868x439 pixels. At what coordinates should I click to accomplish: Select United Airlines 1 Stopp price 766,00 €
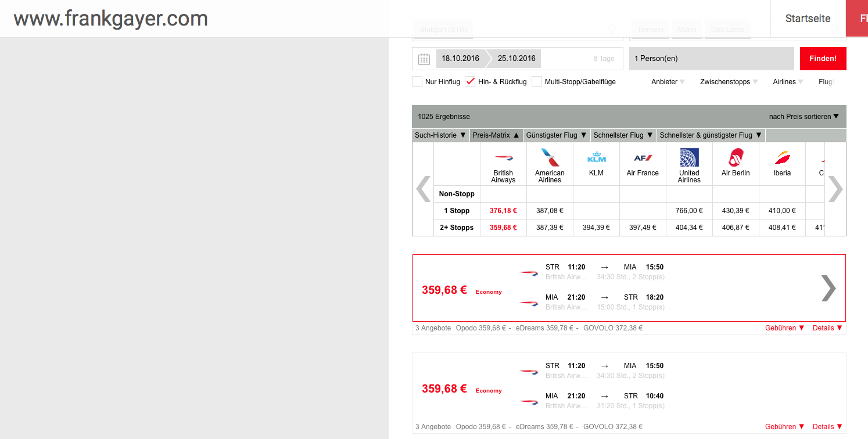tap(689, 211)
